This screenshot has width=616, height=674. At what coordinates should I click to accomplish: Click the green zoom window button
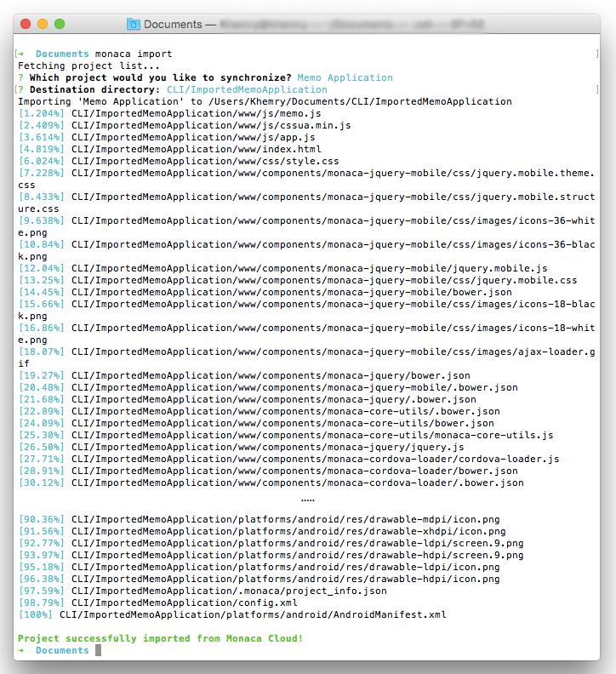(60, 24)
